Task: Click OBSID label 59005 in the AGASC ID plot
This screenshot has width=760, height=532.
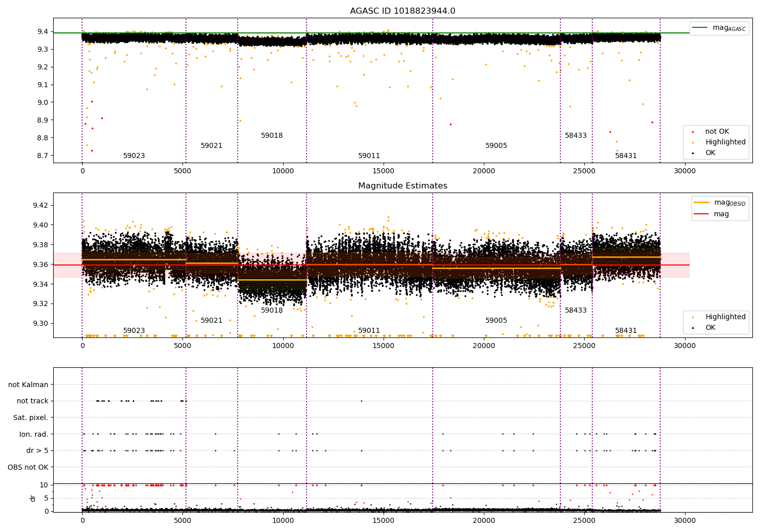Action: coord(496,146)
